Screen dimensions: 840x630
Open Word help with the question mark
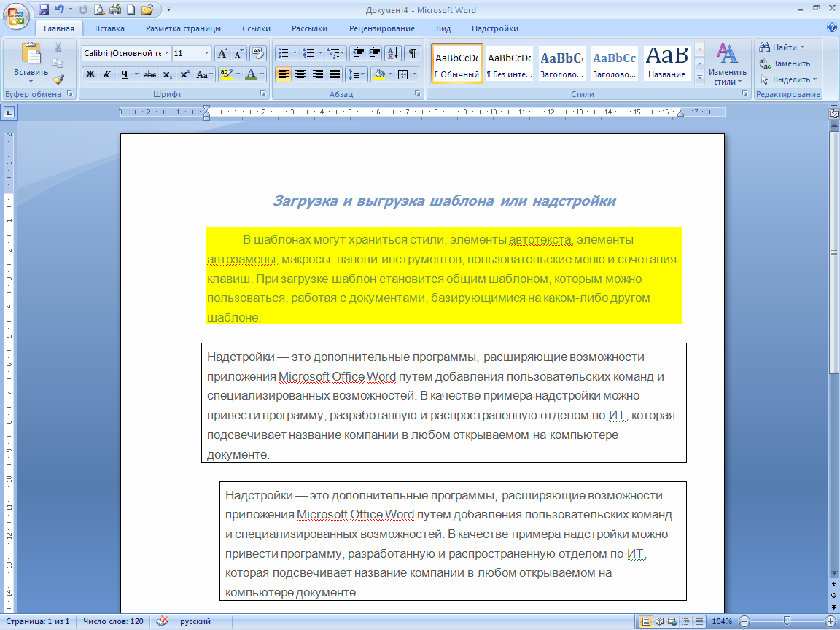pos(831,27)
